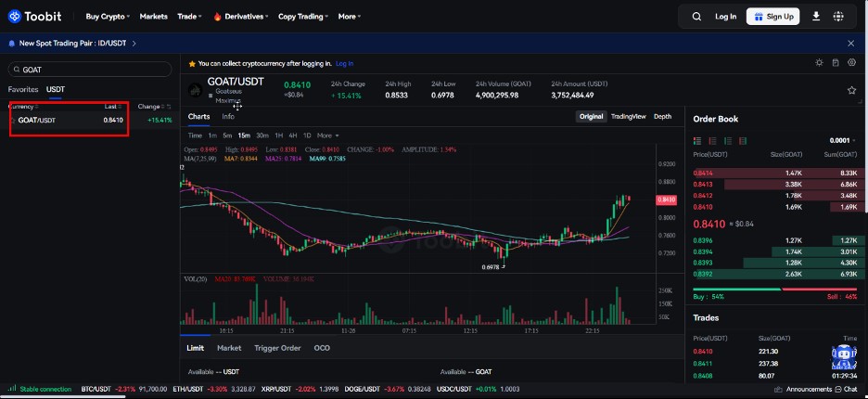Viewport: 868px width, 399px height.
Task: Click the Log In link in notice
Action: (344, 64)
